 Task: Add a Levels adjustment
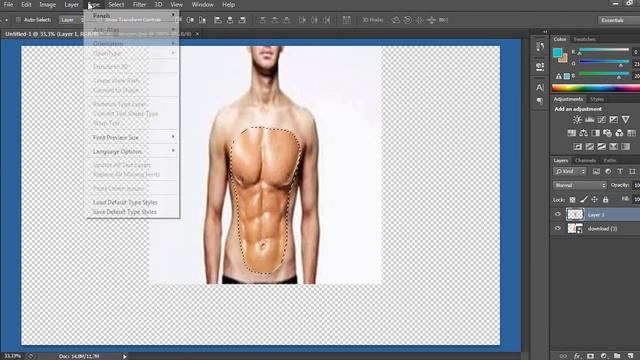tap(589, 120)
